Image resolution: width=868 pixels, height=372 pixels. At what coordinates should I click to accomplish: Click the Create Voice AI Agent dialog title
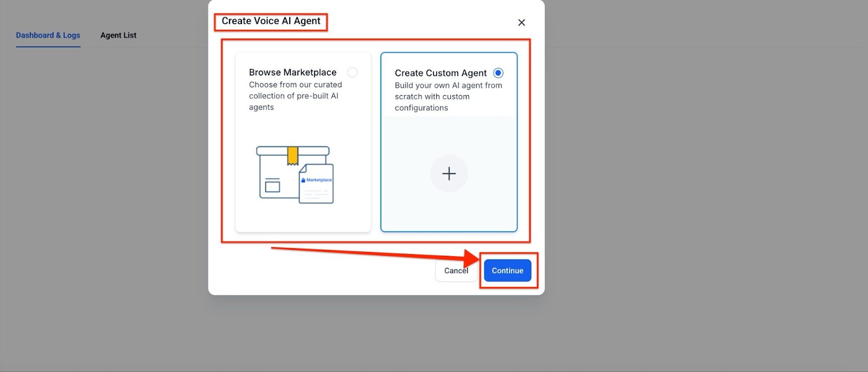click(271, 21)
